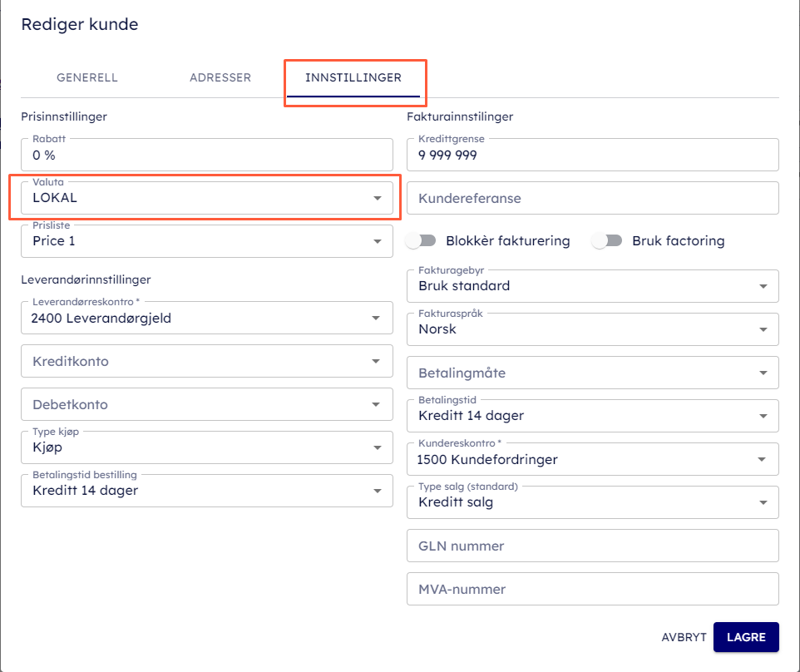Click into the MVA-nummer field
This screenshot has width=800, height=672.
pos(592,589)
